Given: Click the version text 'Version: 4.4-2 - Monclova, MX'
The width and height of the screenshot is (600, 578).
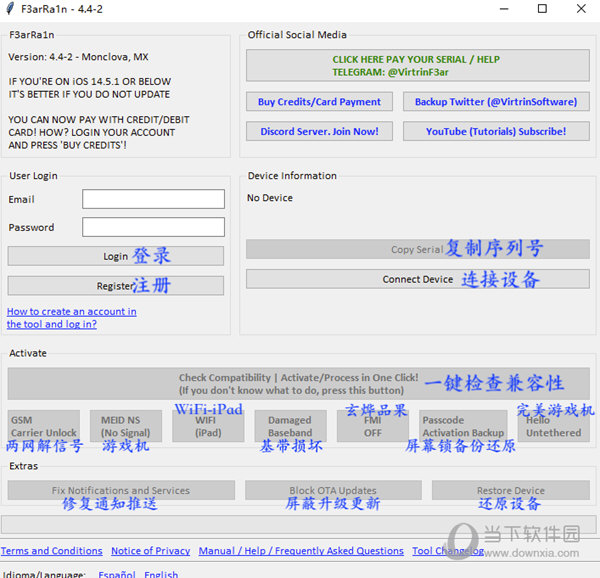Looking at the screenshot, I should [78, 57].
